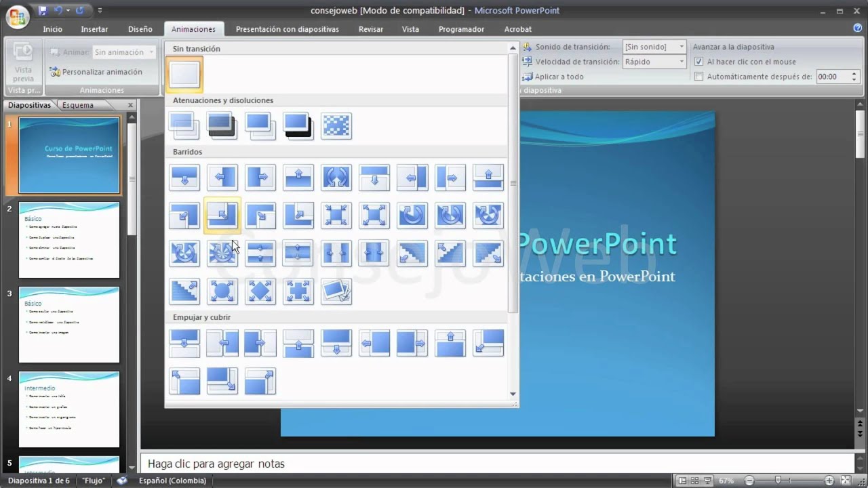This screenshot has width=868, height=488.
Task: Open Customize Quick Access Toolbar arrow
Action: tap(100, 10)
